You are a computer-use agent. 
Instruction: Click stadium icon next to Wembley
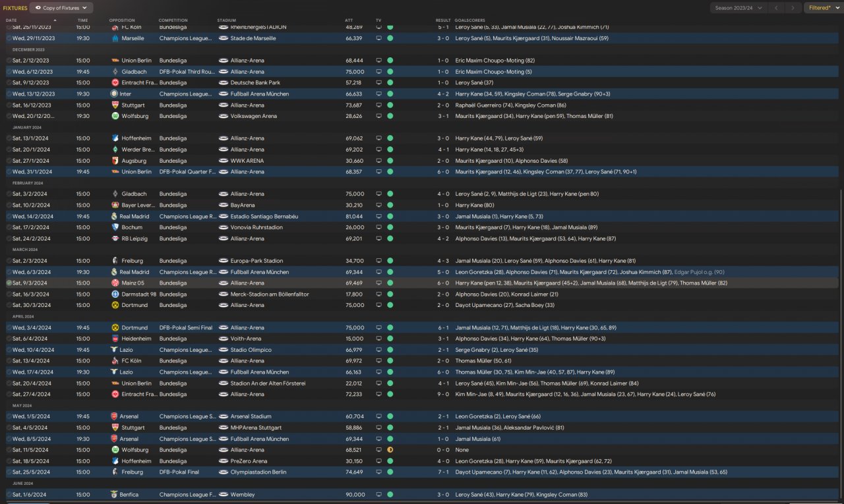[223, 495]
